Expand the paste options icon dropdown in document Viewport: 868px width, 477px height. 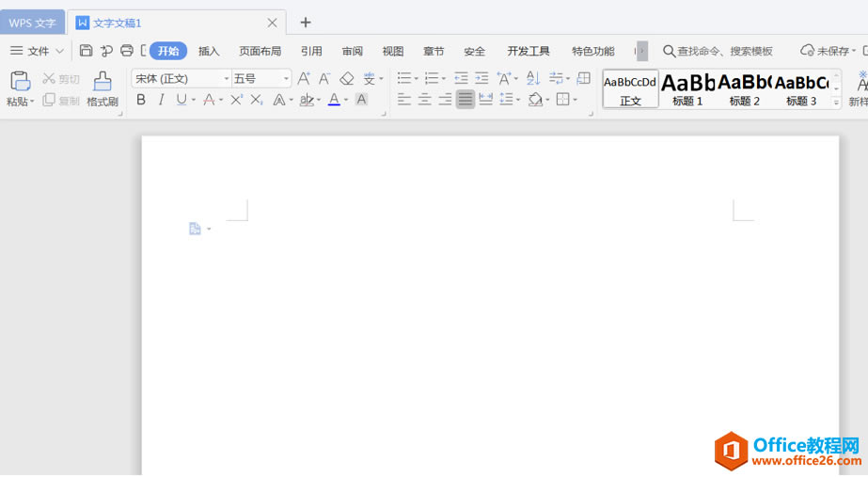209,229
